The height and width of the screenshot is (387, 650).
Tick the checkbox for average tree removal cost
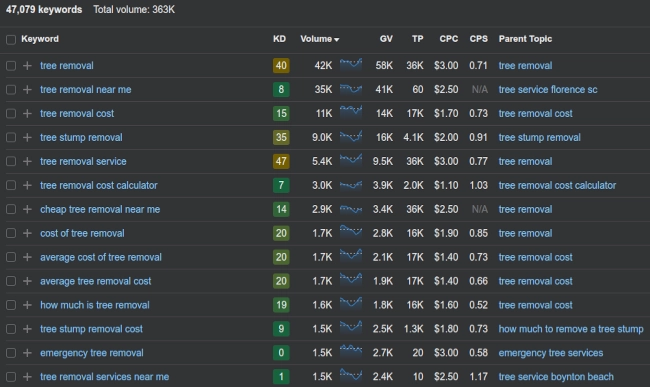(11, 281)
